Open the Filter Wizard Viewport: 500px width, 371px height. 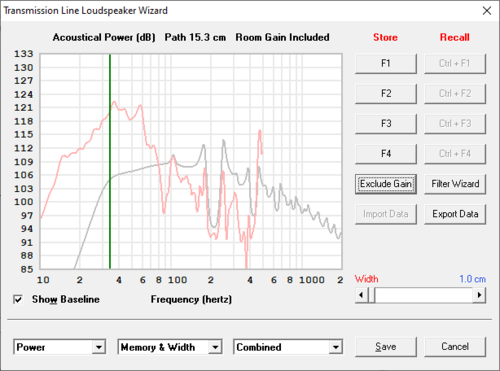point(455,184)
